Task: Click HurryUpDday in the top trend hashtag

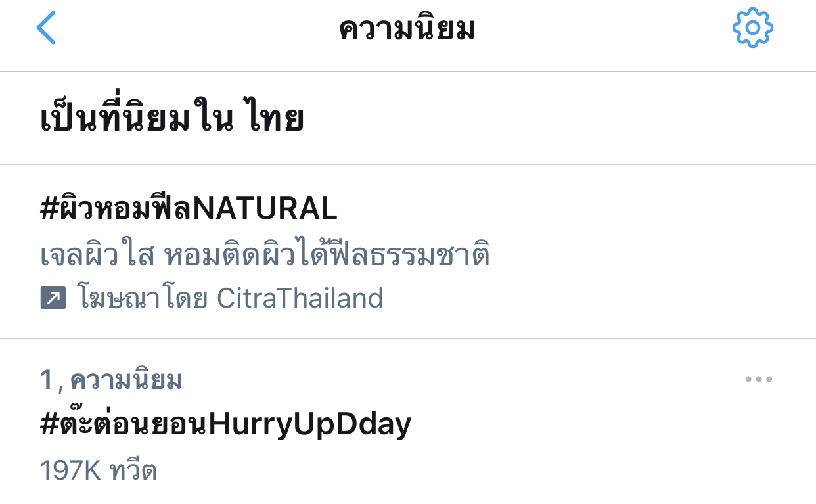Action: coord(309,425)
